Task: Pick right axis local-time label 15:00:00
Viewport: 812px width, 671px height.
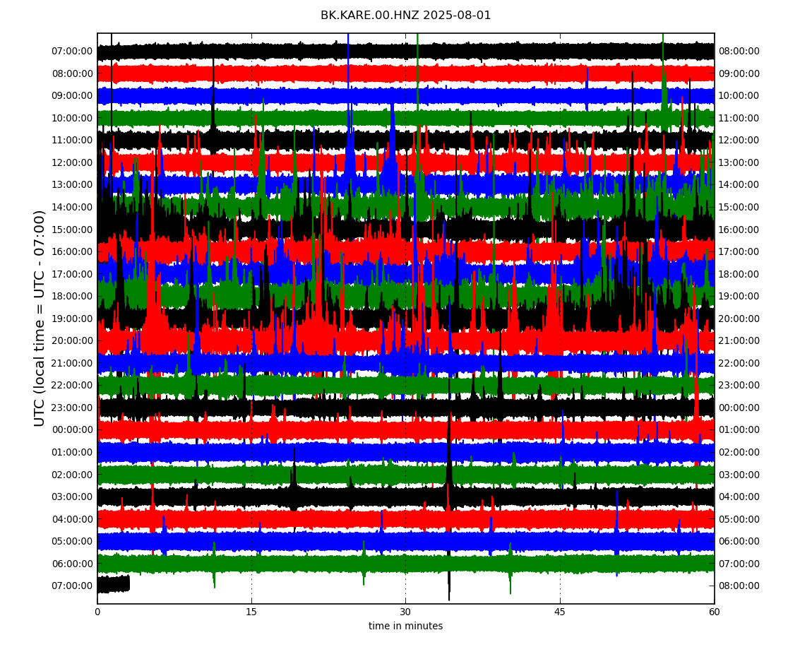Action: 739,207
